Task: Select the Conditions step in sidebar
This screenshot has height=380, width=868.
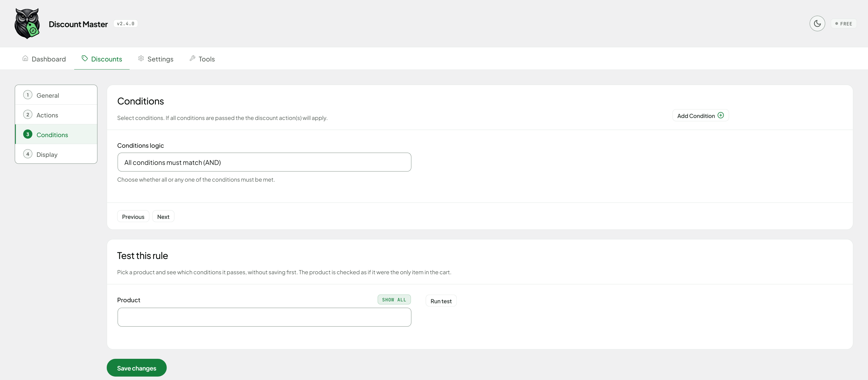Action: 56,135
